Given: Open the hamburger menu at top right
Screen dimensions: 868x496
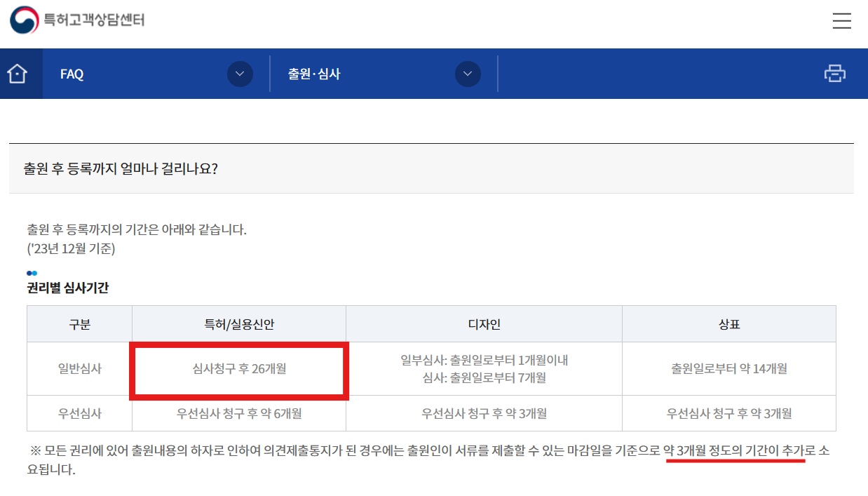Looking at the screenshot, I should point(841,21).
